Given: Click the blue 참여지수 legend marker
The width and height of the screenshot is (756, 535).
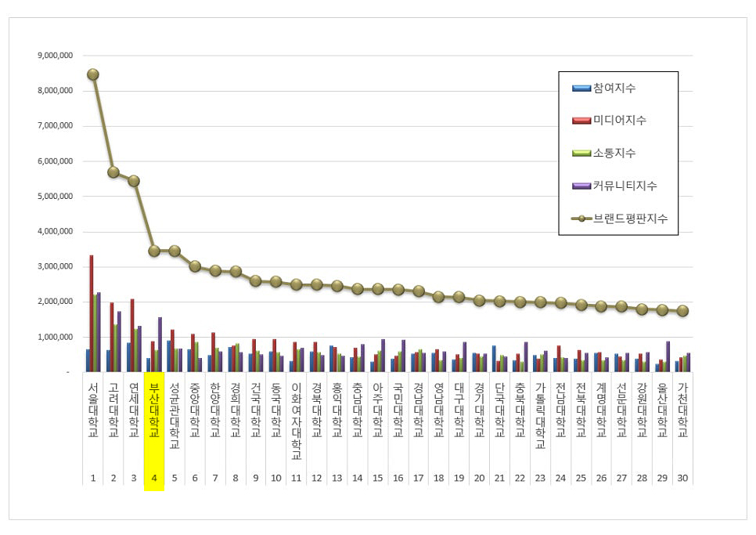Looking at the screenshot, I should (581, 88).
